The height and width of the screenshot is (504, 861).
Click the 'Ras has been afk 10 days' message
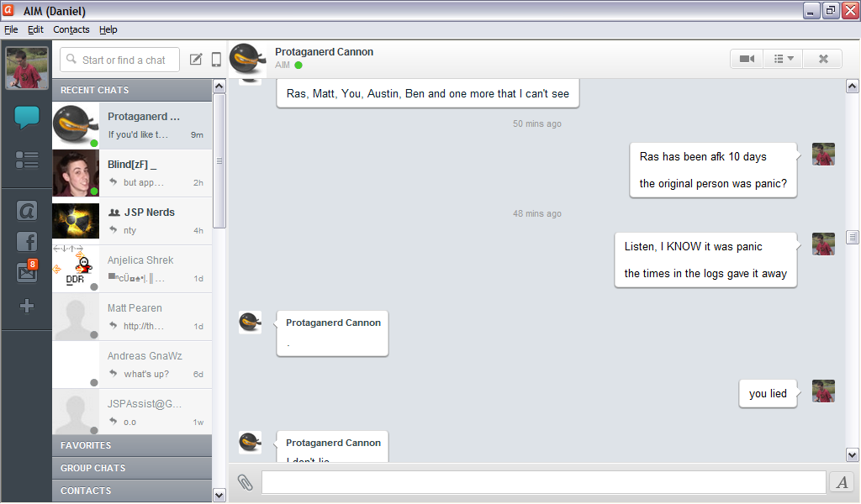[x=703, y=157]
